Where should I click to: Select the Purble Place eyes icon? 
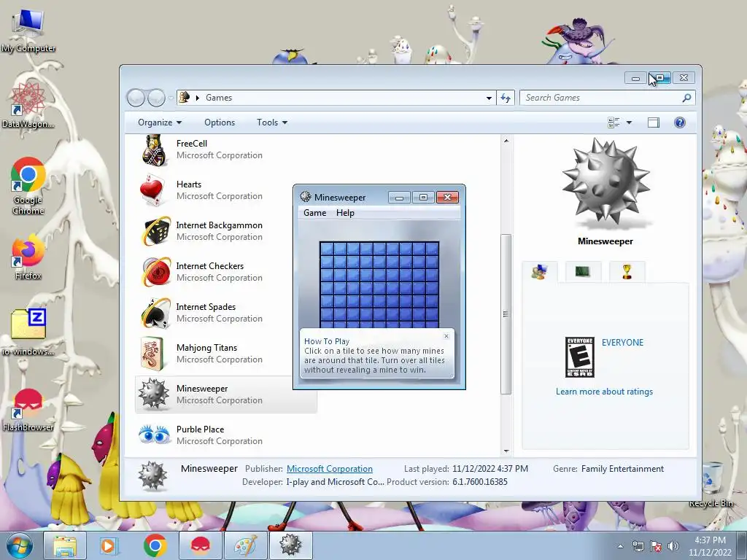(155, 435)
